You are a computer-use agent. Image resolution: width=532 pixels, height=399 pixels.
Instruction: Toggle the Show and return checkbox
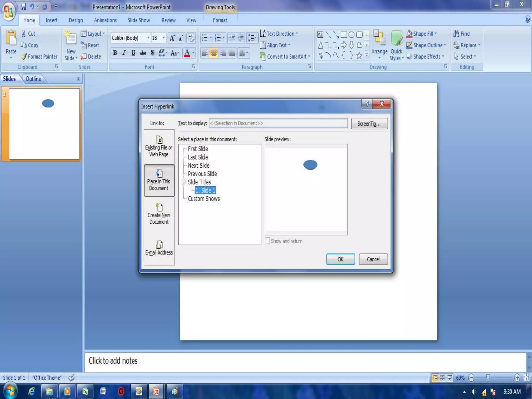tap(267, 241)
